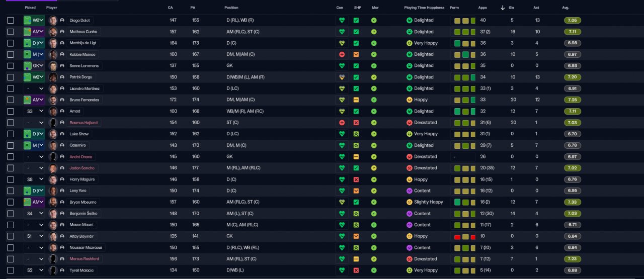Click Matheus Cunha's morale indicator icon
Image resolution: width=644 pixels, height=279 pixels.
point(374,32)
